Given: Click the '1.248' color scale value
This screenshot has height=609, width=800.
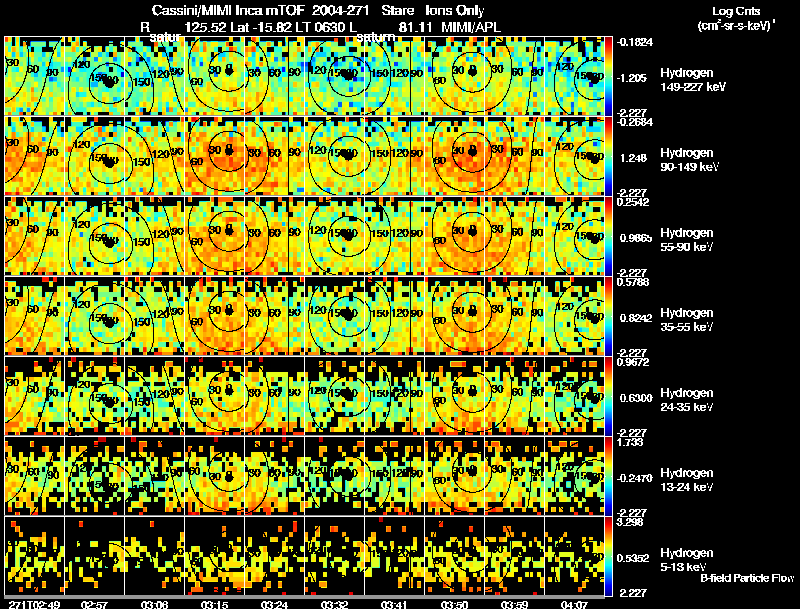Looking at the screenshot, I should [x=633, y=158].
